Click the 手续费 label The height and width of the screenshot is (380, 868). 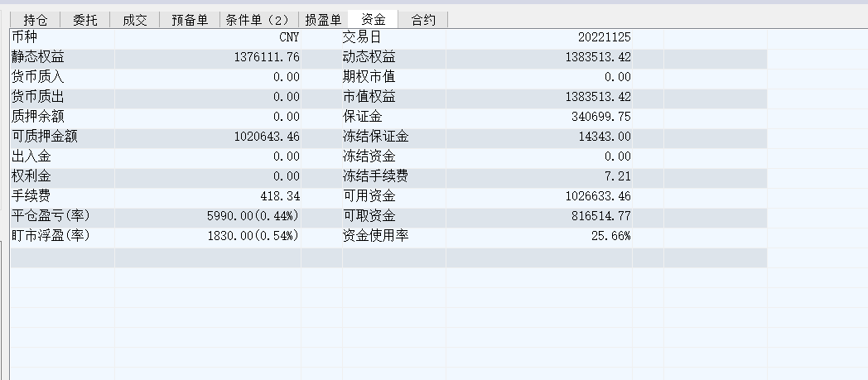(x=31, y=196)
